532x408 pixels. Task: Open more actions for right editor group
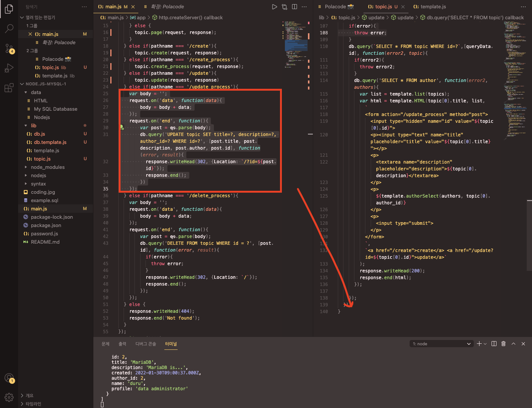pos(523,7)
